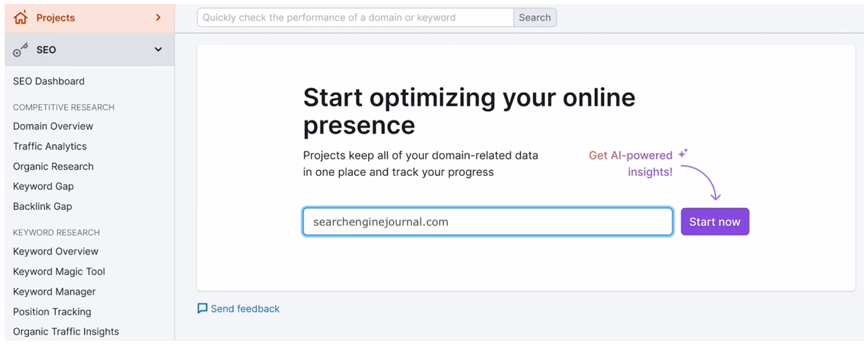
Task: Select Organic Research in sidebar
Action: (x=53, y=166)
